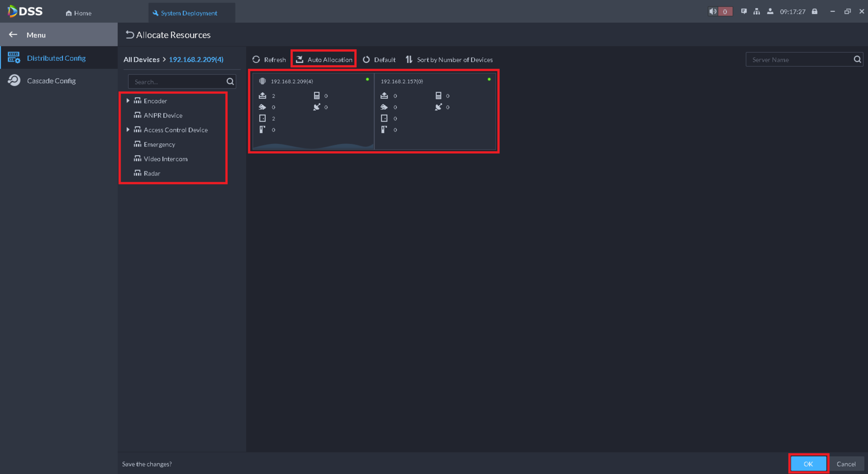Screen dimensions: 868x474
Task: Click the device tree search magnifier icon
Action: click(x=230, y=81)
